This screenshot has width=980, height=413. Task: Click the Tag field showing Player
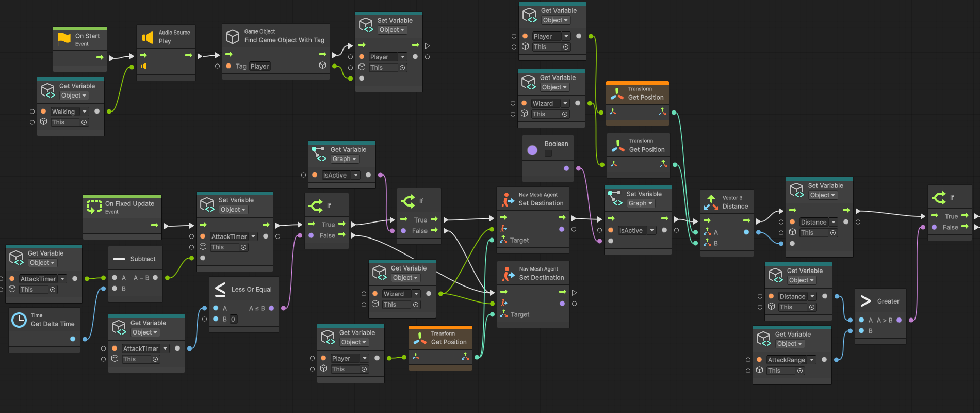point(259,66)
